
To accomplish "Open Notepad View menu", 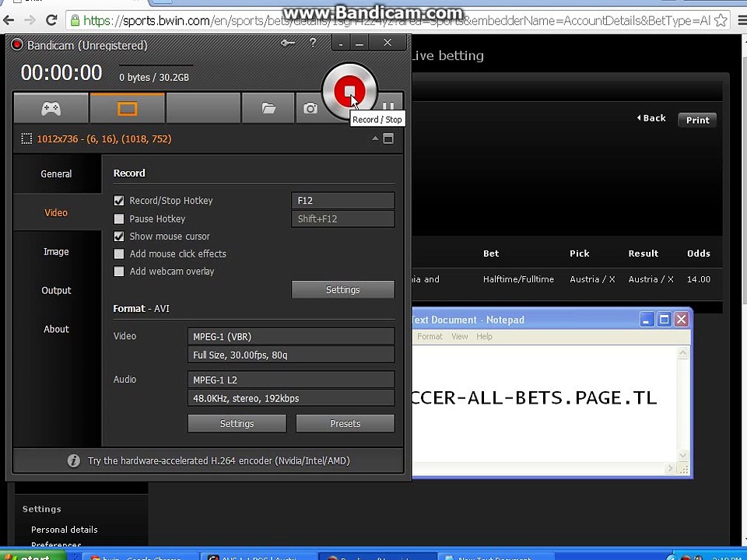I will (x=460, y=337).
